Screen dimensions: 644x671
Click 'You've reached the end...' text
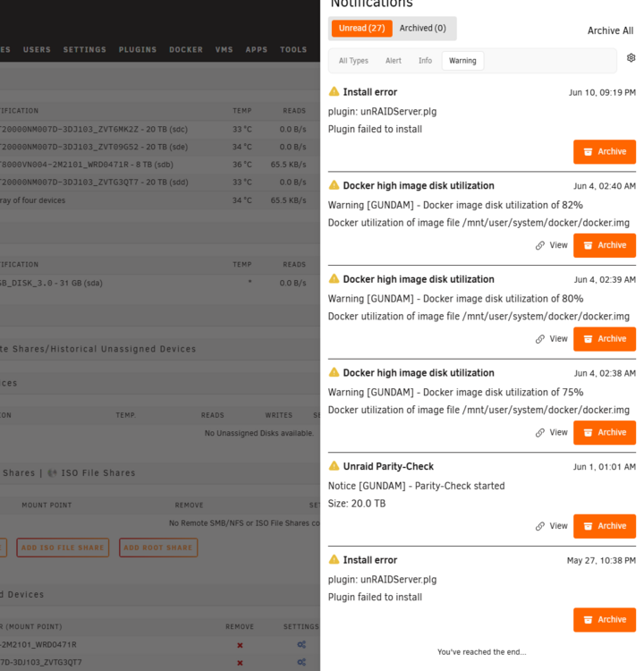(482, 652)
